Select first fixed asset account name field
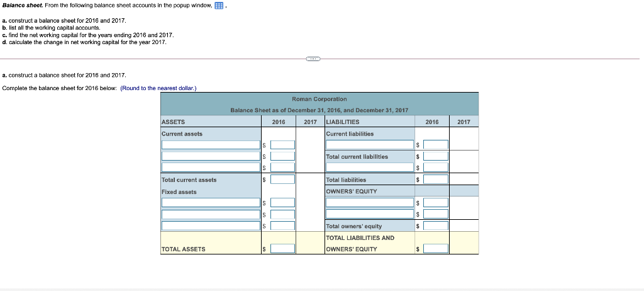 point(211,203)
